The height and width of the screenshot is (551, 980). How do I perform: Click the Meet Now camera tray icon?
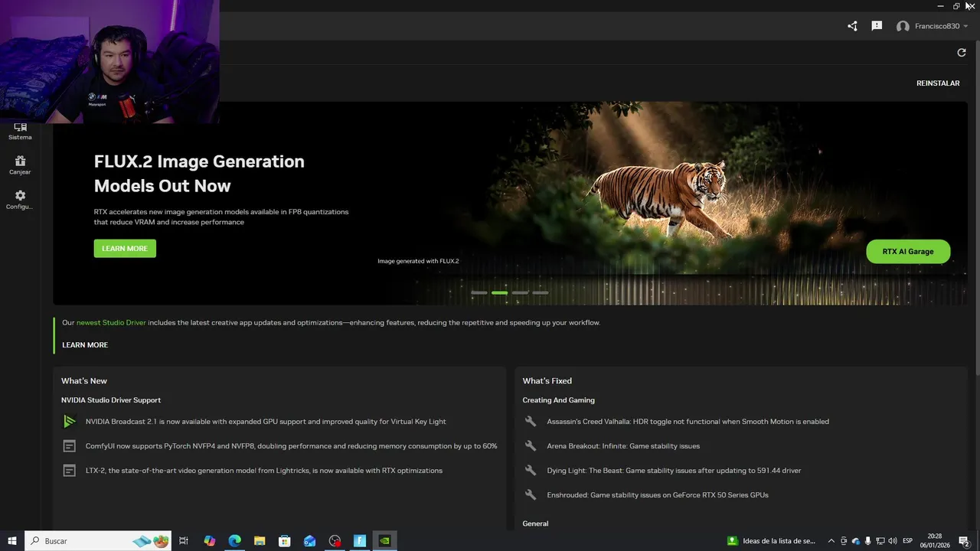click(x=844, y=541)
